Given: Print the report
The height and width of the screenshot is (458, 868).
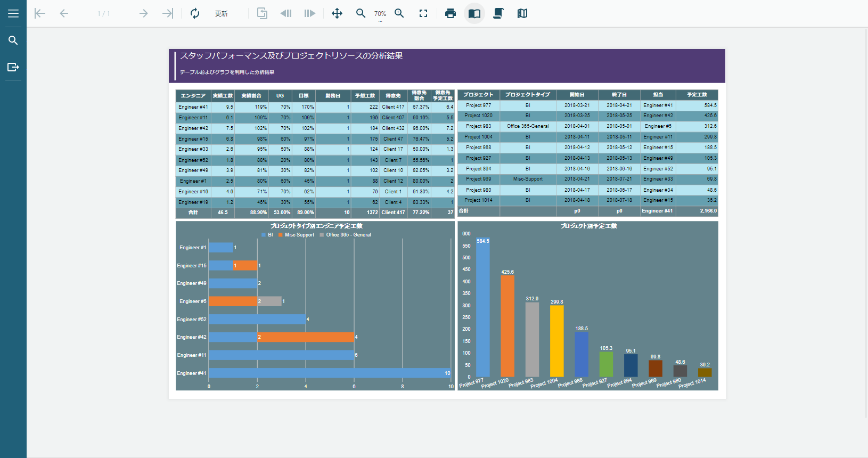Looking at the screenshot, I should click(x=451, y=13).
